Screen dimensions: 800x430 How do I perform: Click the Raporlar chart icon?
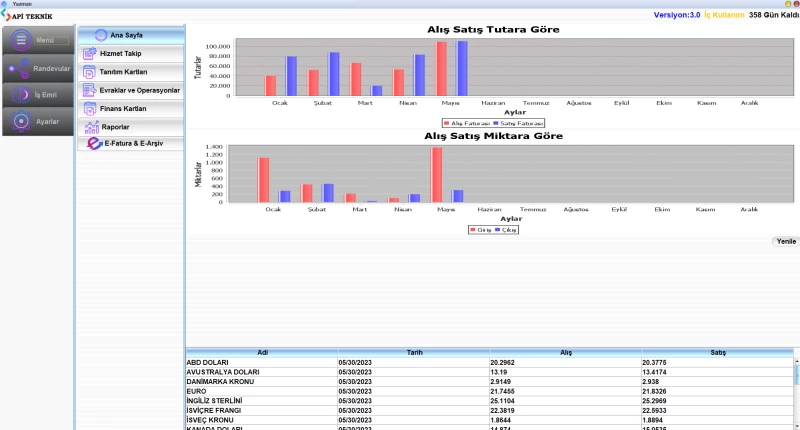91,126
